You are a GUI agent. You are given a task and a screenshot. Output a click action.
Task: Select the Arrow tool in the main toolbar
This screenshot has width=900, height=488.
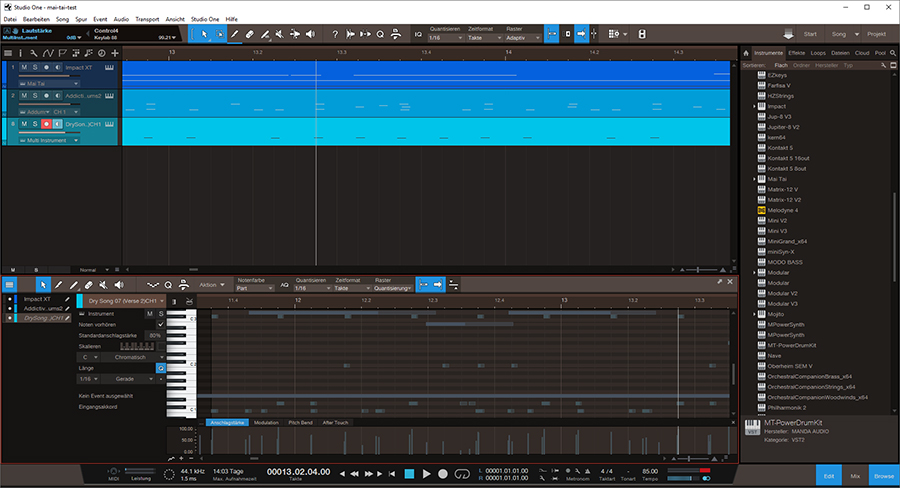204,34
